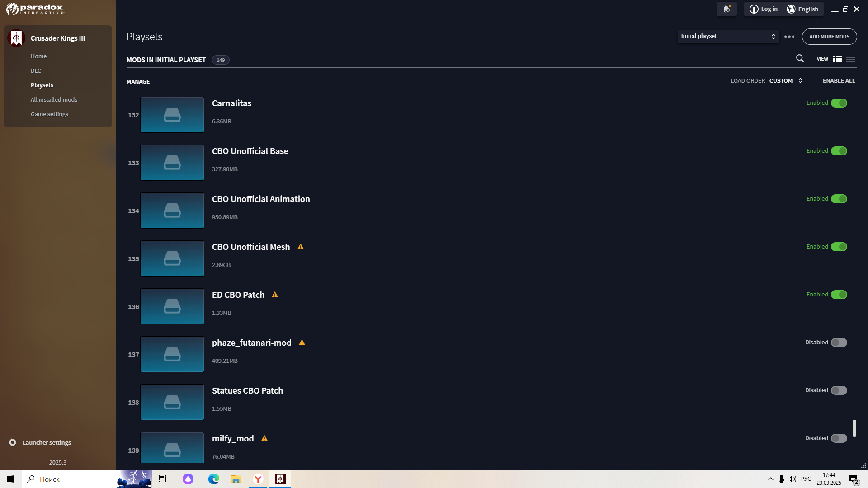Switch to detailed card view icon
This screenshot has height=488, width=868.
pos(837,59)
